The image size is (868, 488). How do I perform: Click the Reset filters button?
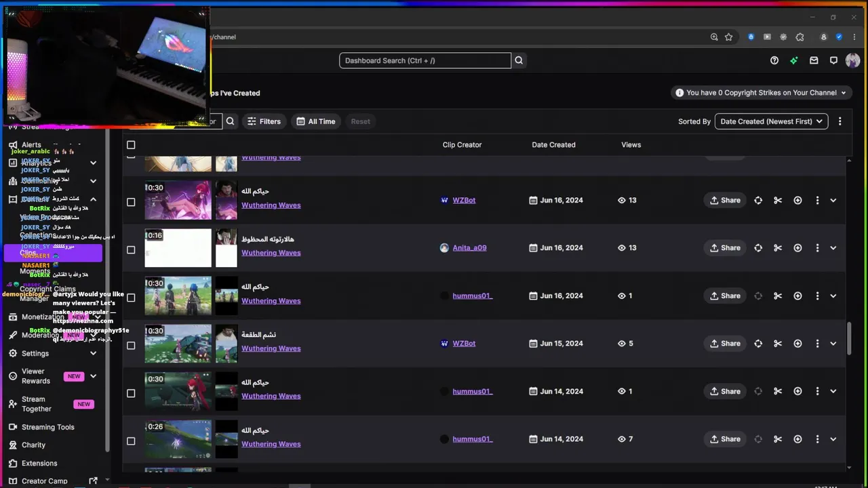[x=361, y=121]
